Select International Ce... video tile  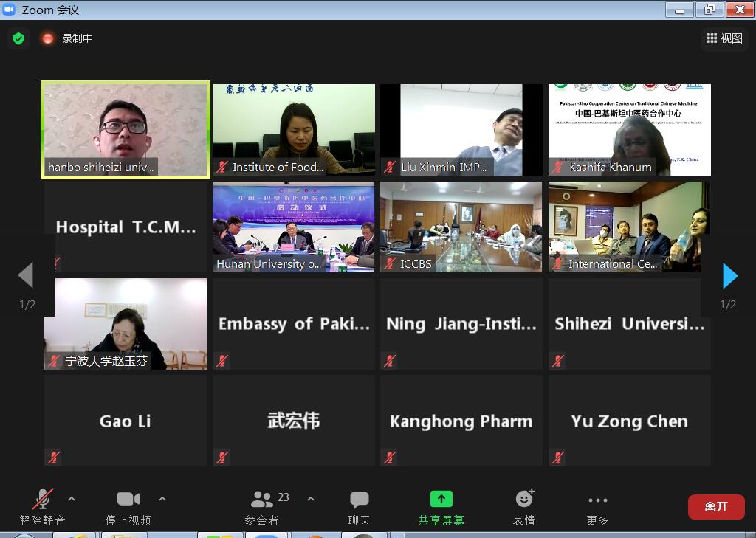pyautogui.click(x=630, y=227)
